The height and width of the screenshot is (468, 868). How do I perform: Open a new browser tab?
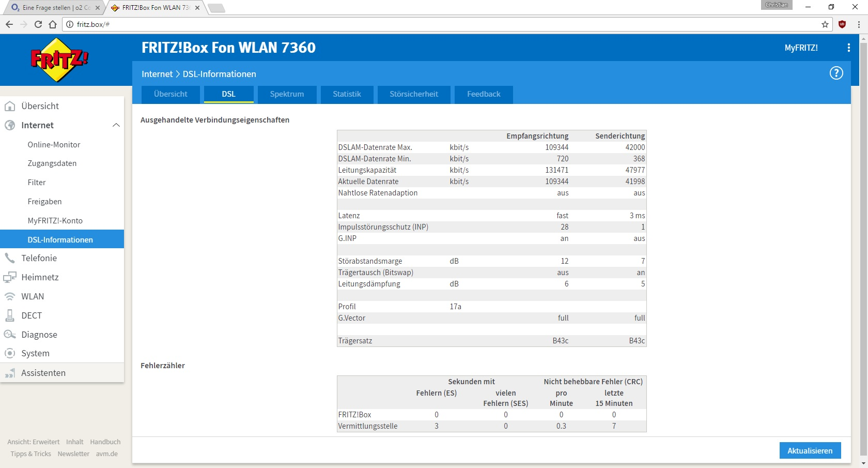(216, 8)
